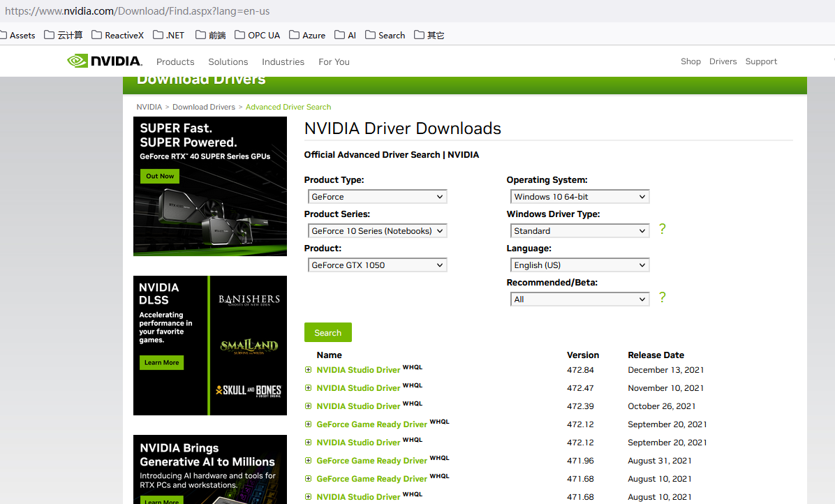835x504 pixels.
Task: Expand the 471.68 Game Ready Driver row
Action: tap(309, 478)
